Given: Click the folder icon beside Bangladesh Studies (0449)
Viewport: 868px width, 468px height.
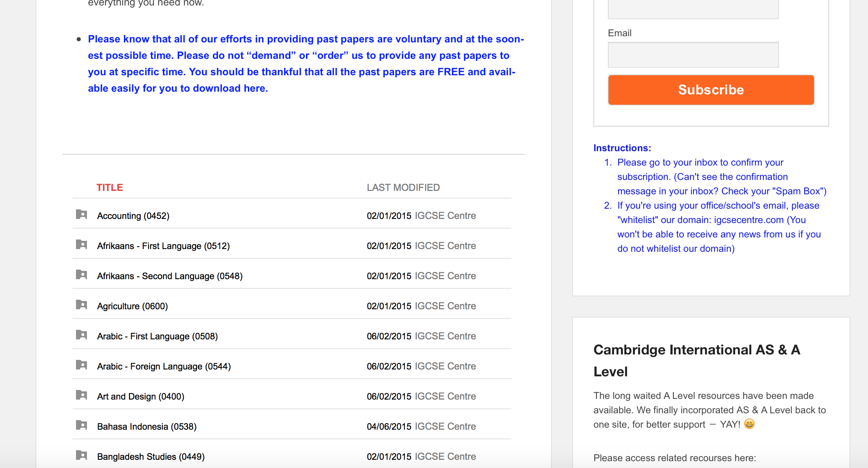Looking at the screenshot, I should click(x=81, y=455).
